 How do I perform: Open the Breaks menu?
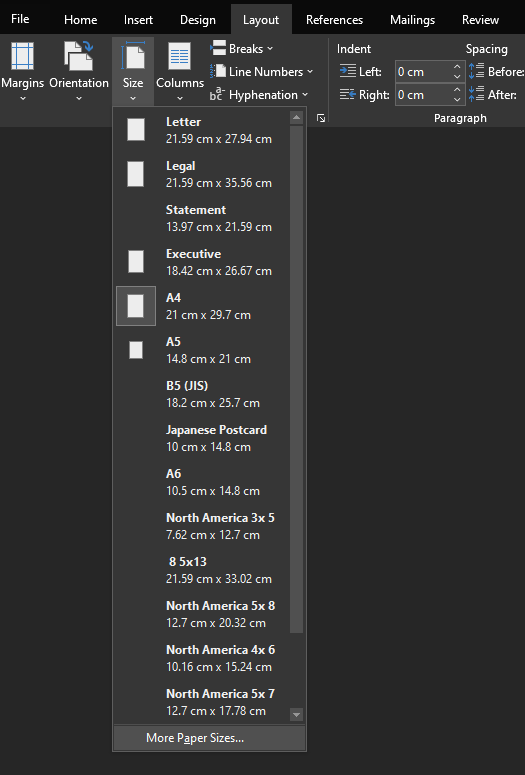242,48
